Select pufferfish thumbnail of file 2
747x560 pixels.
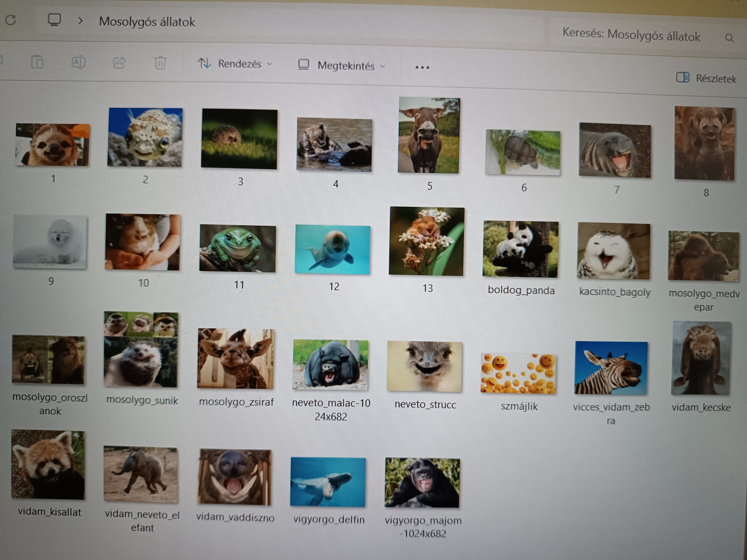pos(145,137)
